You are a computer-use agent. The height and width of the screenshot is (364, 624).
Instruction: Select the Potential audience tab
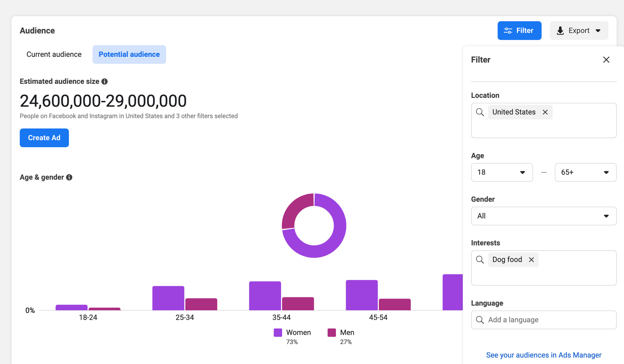129,55
